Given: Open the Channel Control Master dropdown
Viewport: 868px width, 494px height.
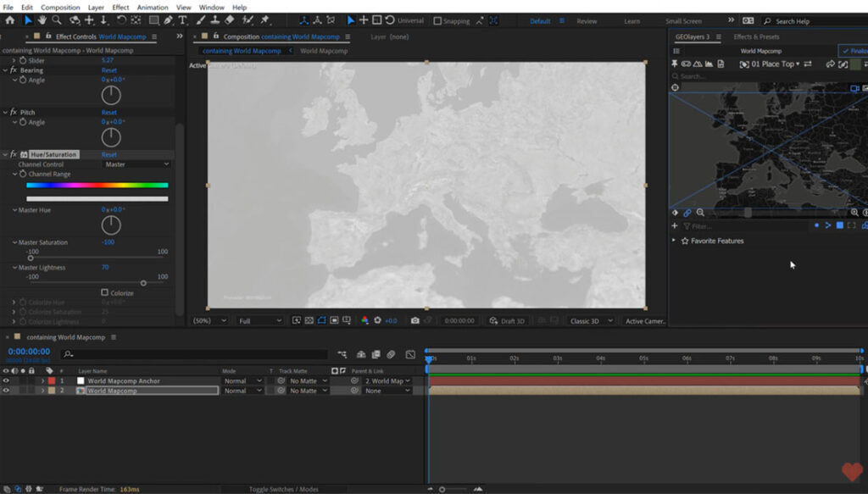Looking at the screenshot, I should point(136,164).
